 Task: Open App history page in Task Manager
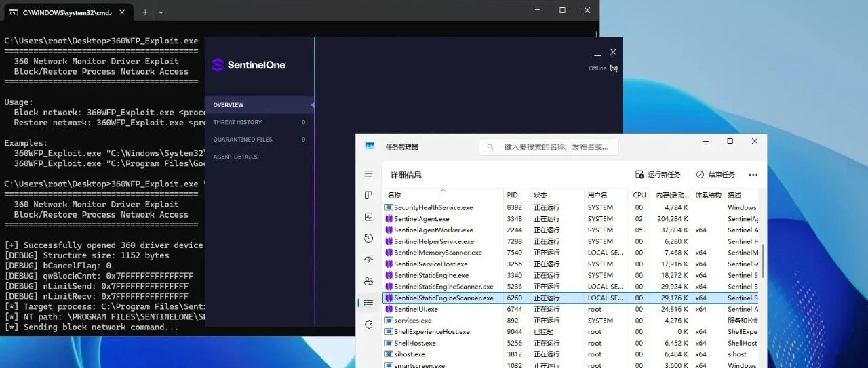pos(368,238)
